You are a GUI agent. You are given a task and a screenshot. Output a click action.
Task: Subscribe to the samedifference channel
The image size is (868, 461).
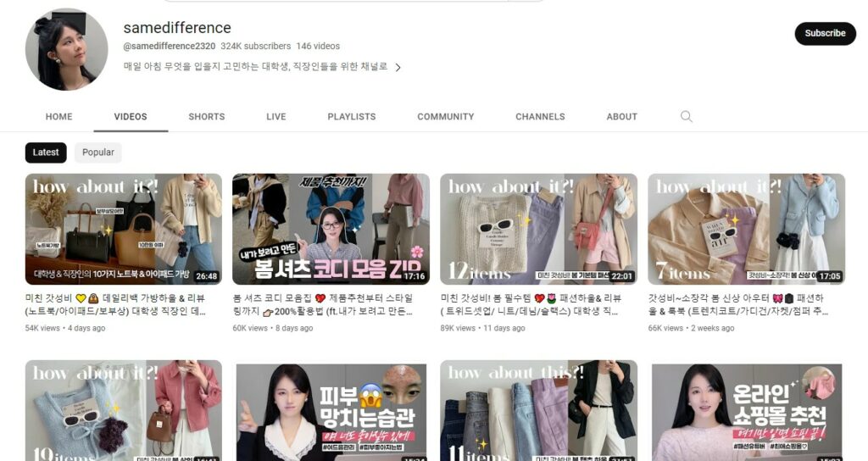coord(825,33)
